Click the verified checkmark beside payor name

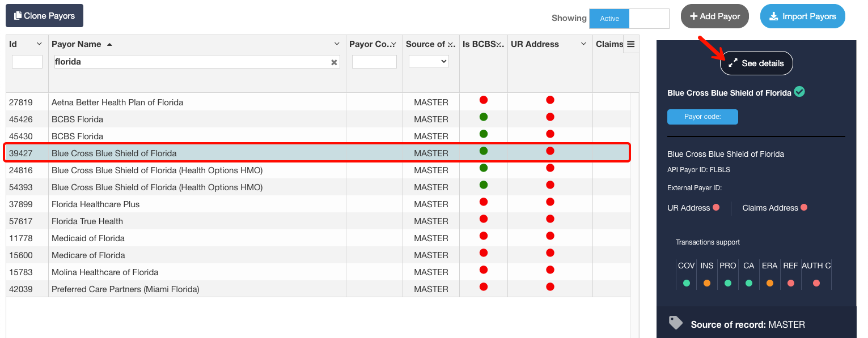pyautogui.click(x=799, y=92)
